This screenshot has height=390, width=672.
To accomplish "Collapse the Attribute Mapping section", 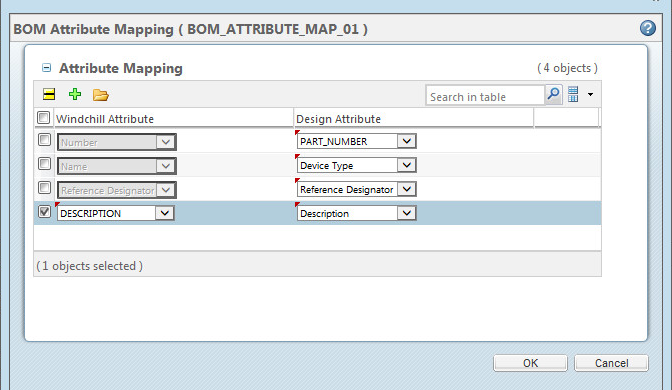I will coord(46,68).
